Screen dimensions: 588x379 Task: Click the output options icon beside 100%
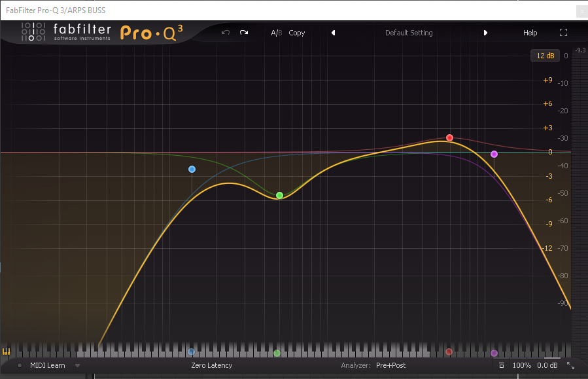point(502,365)
